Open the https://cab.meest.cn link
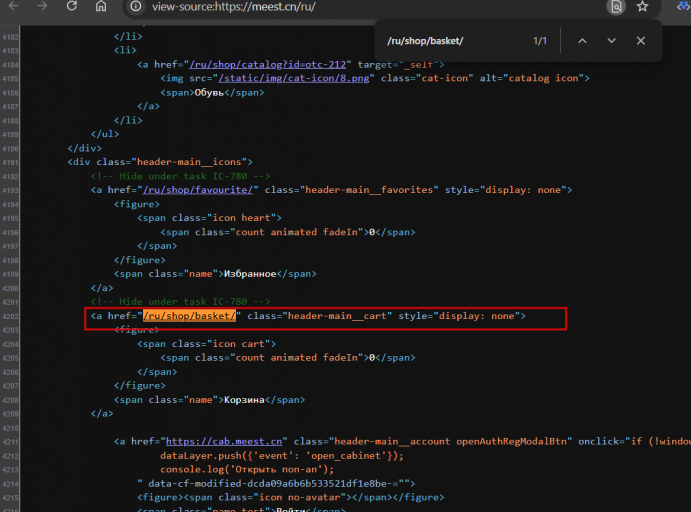The image size is (691, 512). 224,442
